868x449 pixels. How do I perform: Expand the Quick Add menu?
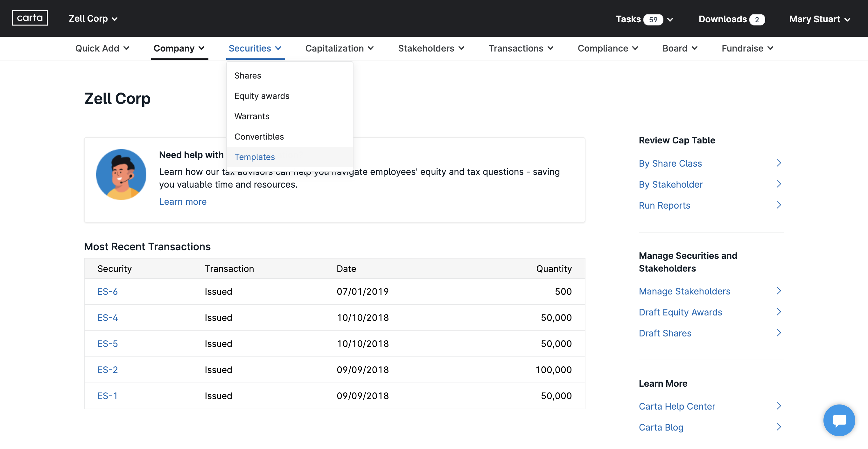tap(102, 48)
